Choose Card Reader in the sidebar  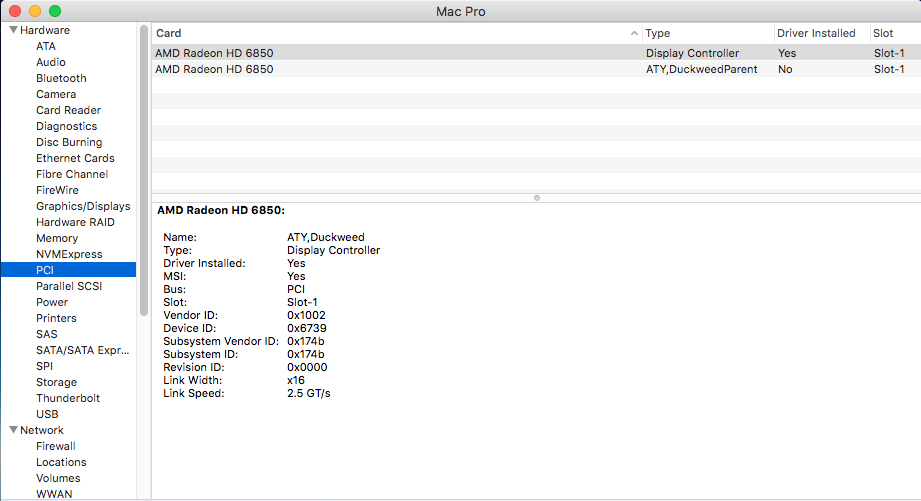click(68, 110)
